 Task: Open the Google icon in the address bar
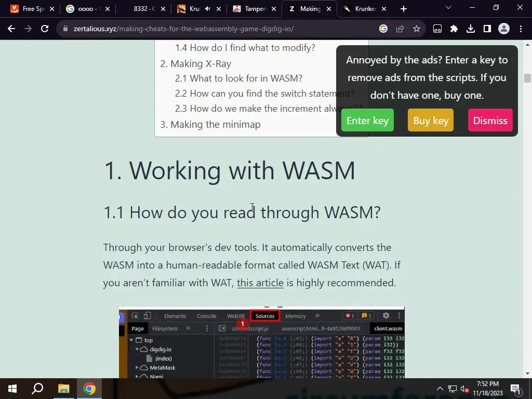pyautogui.click(x=383, y=29)
